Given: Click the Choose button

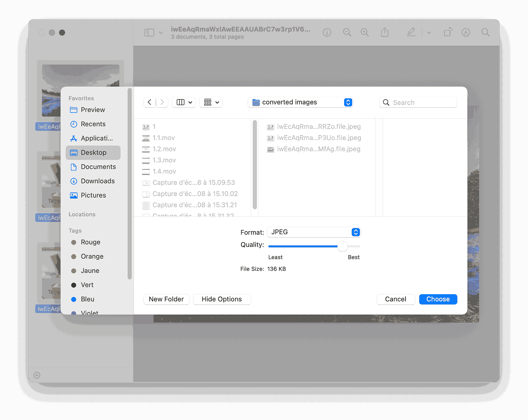Looking at the screenshot, I should pyautogui.click(x=438, y=299).
